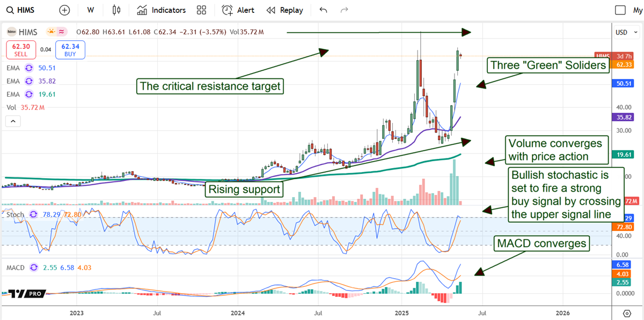Toggle the pink wave badge beside HIMS
The width and height of the screenshot is (644, 320).
62,32
